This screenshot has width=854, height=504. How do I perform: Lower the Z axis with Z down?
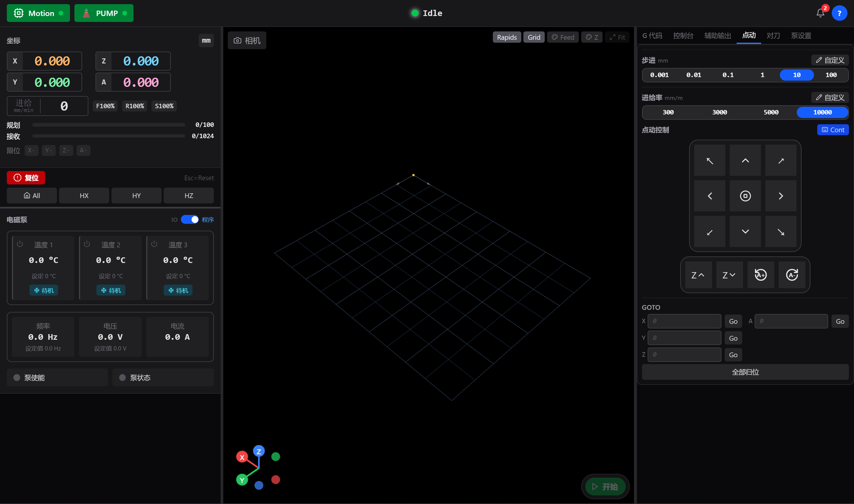730,275
